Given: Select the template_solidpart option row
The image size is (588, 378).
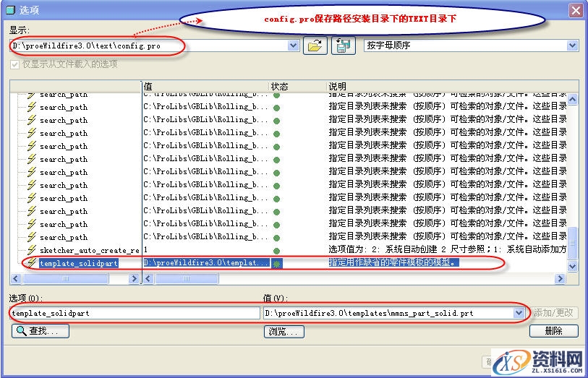Looking at the screenshot, I should pyautogui.click(x=79, y=263).
